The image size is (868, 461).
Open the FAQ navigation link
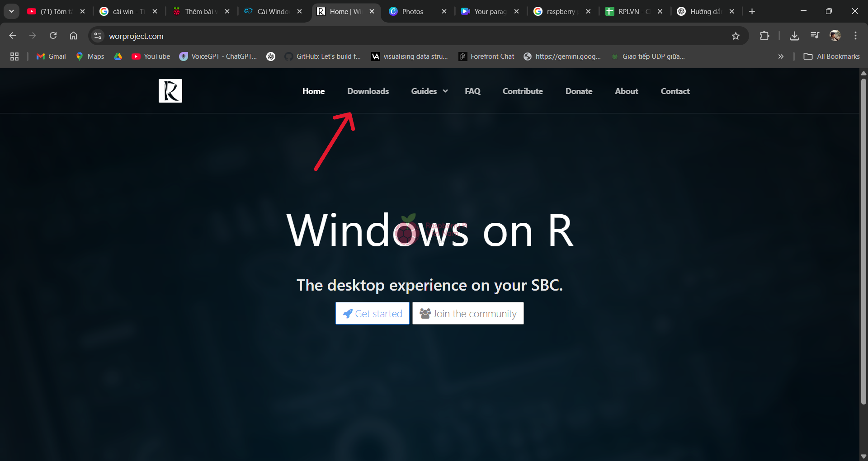tap(472, 91)
